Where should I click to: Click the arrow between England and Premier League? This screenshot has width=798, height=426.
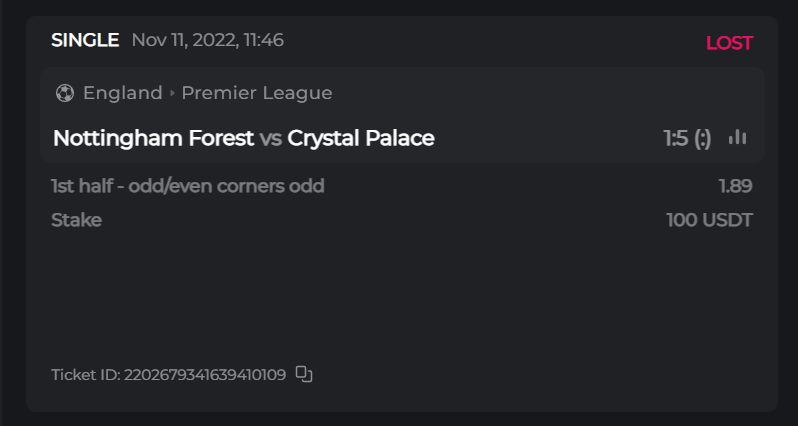pos(172,93)
